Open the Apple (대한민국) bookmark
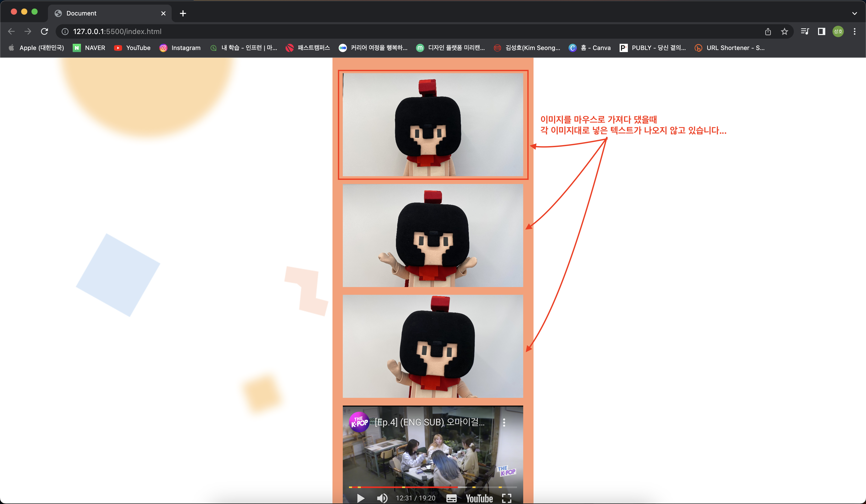866x504 pixels. pos(36,48)
